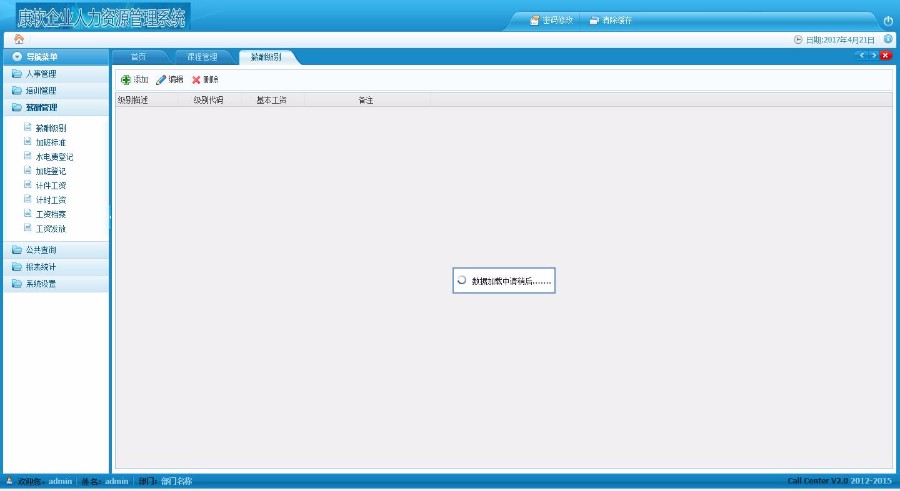Select the active 薪酬级别 tab
The width and height of the screenshot is (900, 491).
tap(266, 57)
